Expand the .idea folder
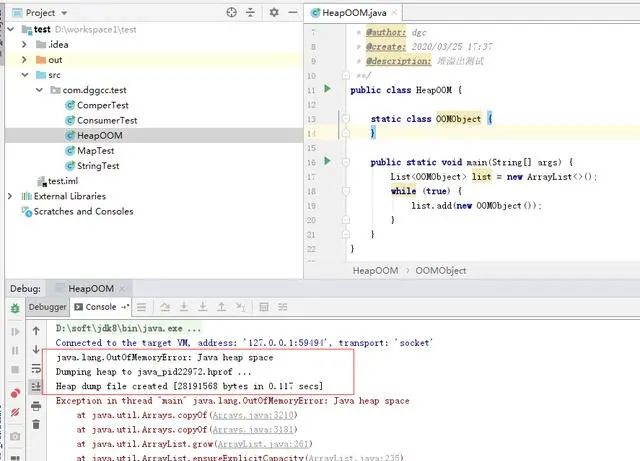Viewport: 640px width, 461px height. [x=25, y=45]
